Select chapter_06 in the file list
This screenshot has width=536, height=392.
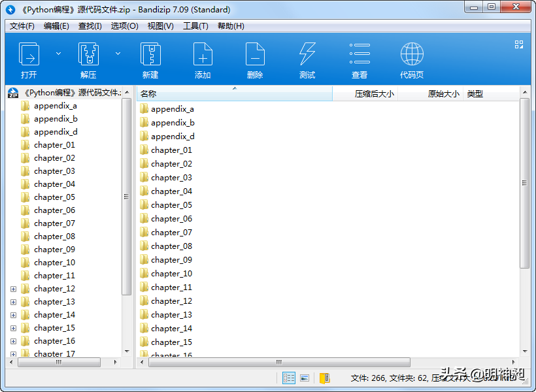coord(172,218)
